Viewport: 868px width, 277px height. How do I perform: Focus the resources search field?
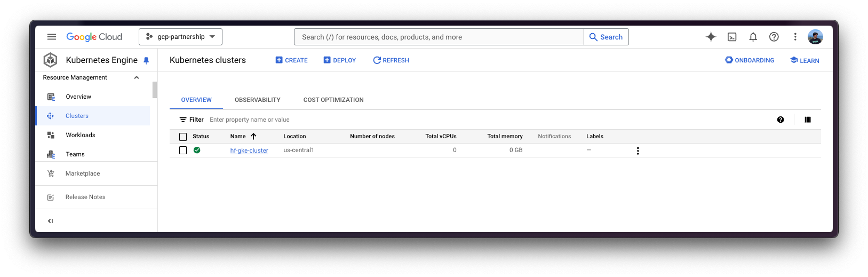[439, 37]
